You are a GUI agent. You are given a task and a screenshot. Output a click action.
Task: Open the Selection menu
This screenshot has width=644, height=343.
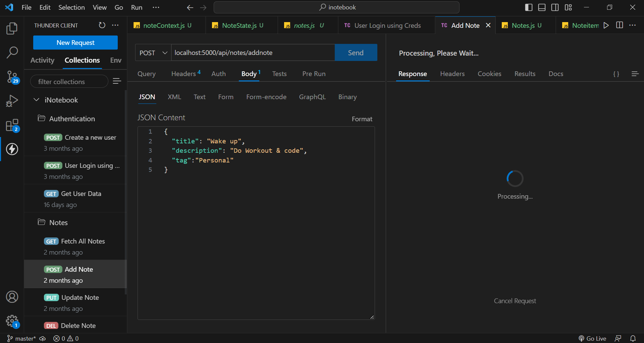(71, 7)
